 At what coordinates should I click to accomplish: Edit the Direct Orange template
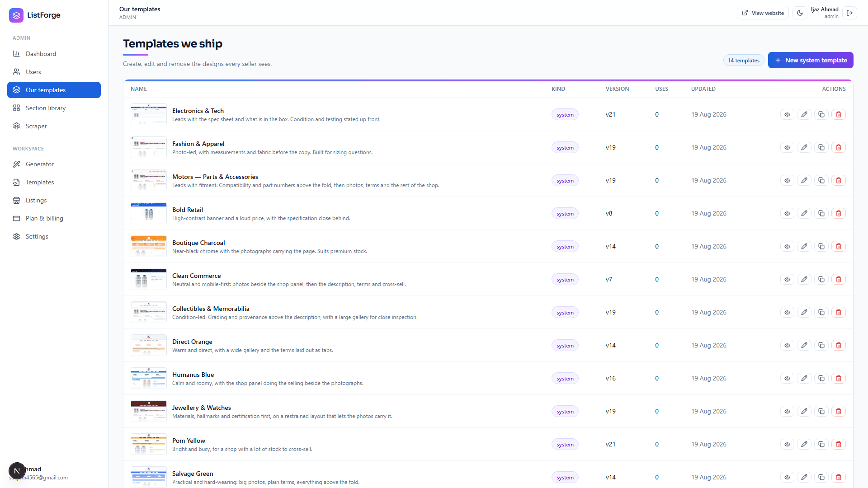(804, 345)
